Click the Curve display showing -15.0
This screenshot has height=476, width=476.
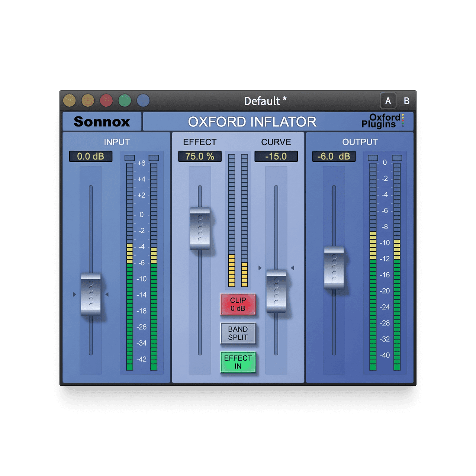tap(276, 156)
